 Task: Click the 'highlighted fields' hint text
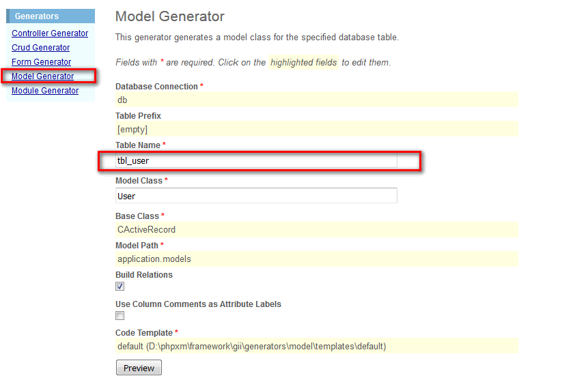coord(303,62)
